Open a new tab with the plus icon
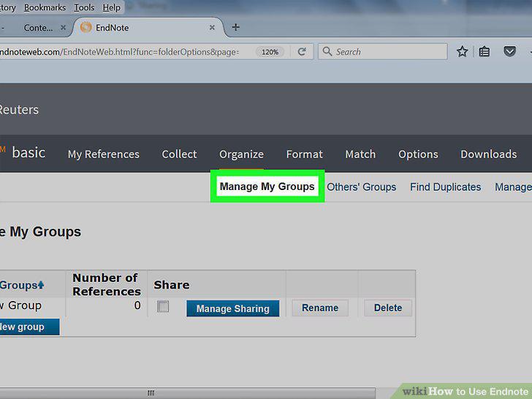532x399 pixels. point(236,27)
